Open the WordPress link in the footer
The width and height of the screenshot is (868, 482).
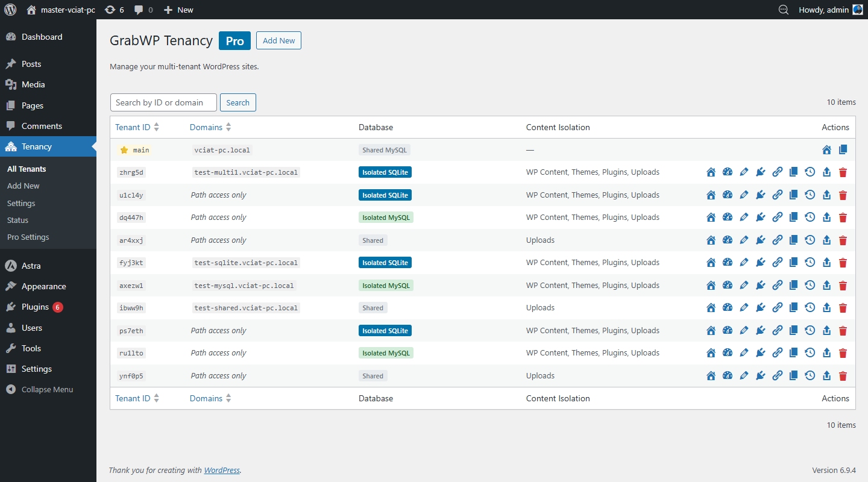[222, 470]
